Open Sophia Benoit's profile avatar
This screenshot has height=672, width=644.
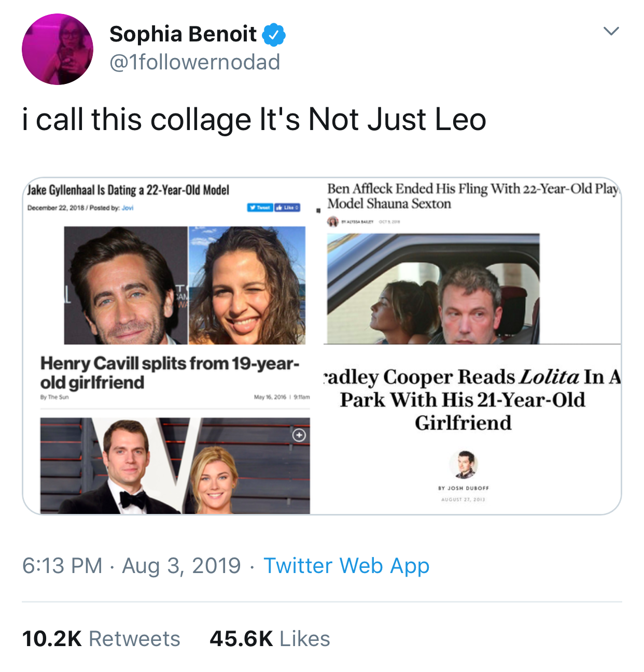(58, 49)
